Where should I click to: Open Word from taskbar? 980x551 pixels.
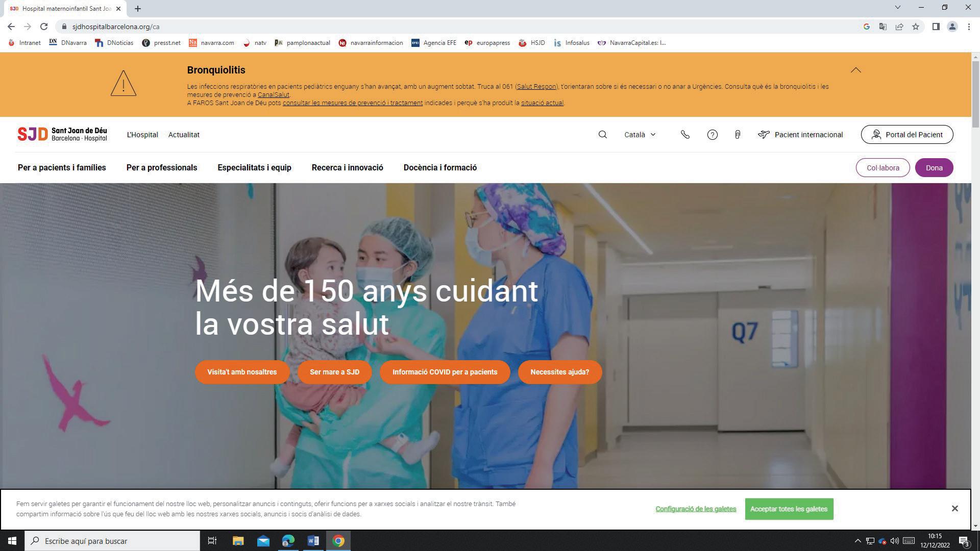click(x=313, y=541)
